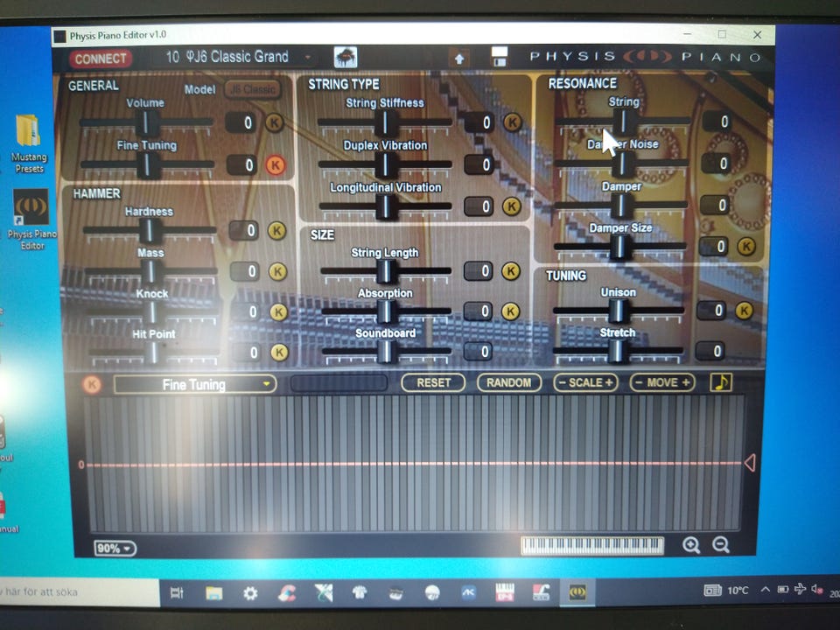Click the Stretch tuning slider

point(618,351)
